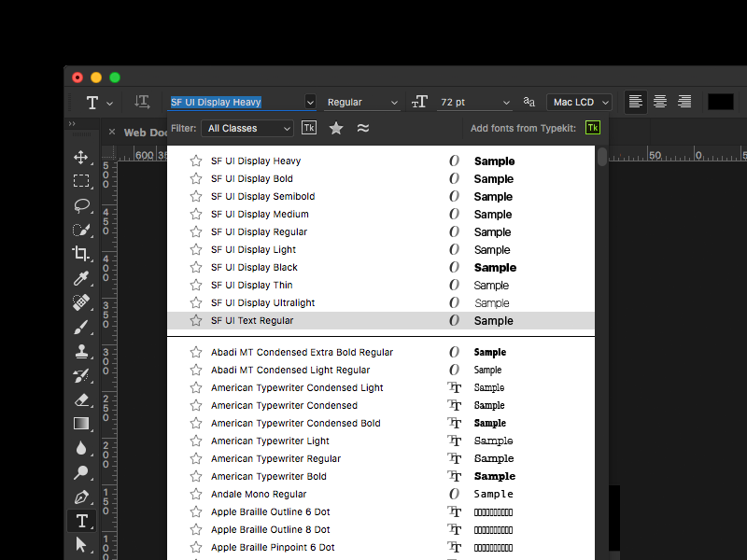The image size is (747, 560).
Task: Favorite Abadi MT Condensed Extra Bold star
Action: pos(196,353)
